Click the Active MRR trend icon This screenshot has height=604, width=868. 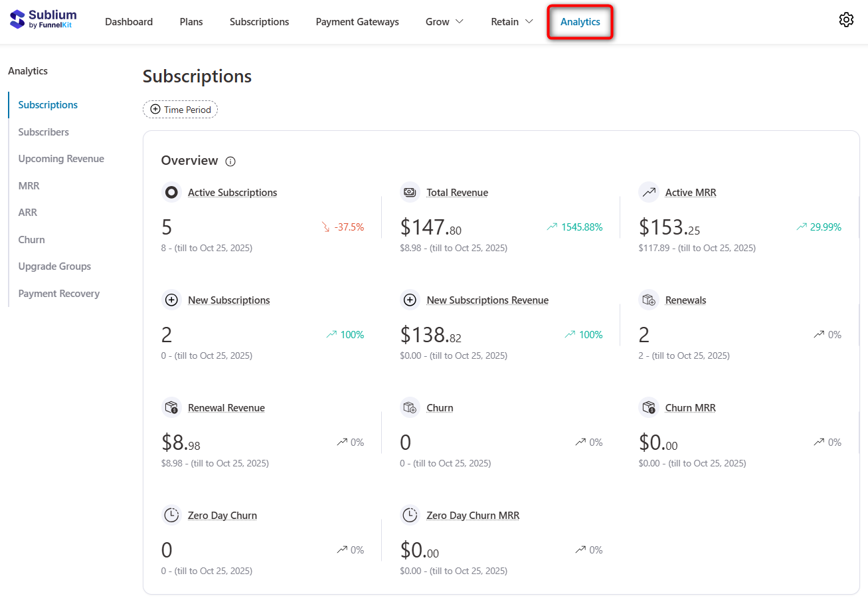click(649, 192)
